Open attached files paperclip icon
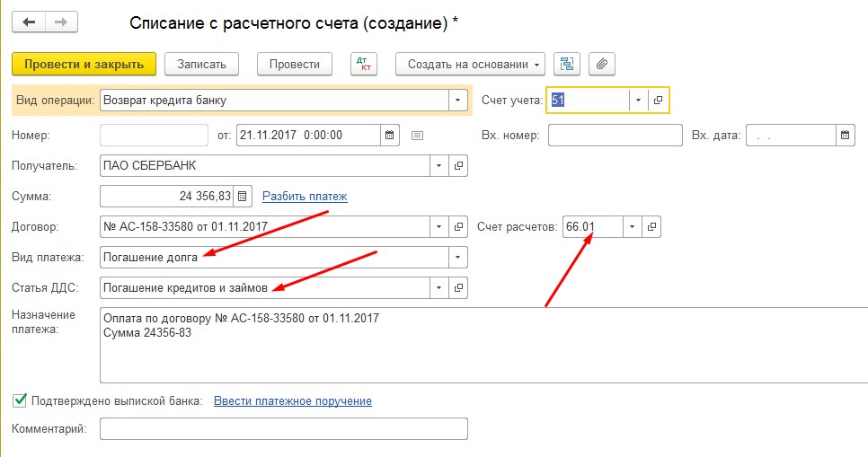 [602, 64]
